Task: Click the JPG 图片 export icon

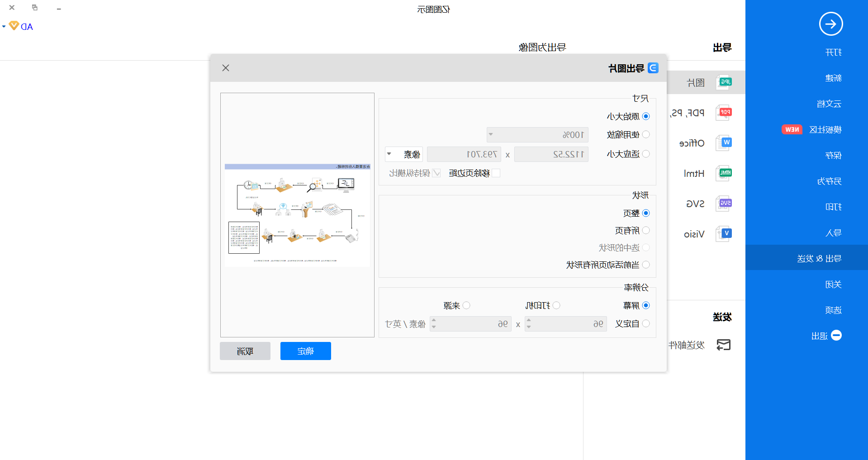Action: tap(724, 82)
